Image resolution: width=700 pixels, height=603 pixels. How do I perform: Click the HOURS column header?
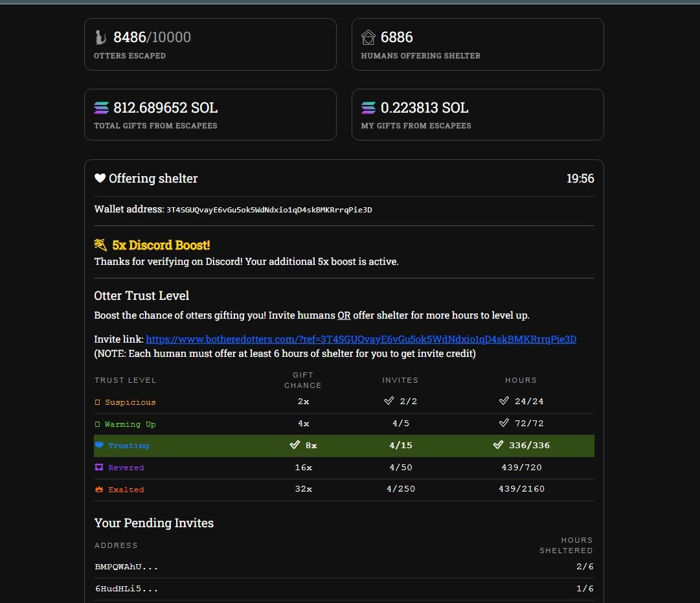coord(521,380)
